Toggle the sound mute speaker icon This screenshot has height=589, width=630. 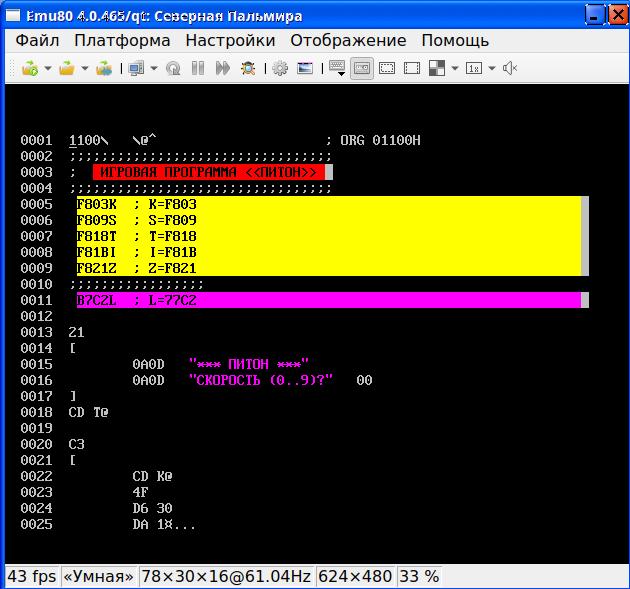pos(509,68)
